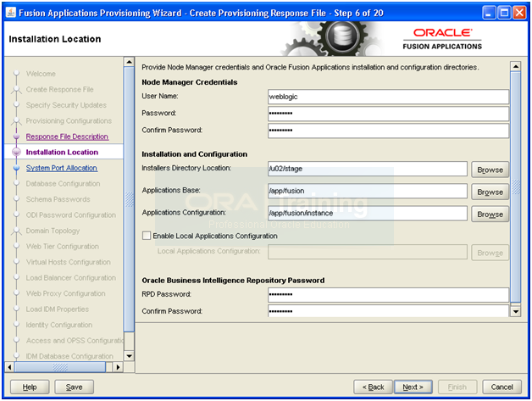This screenshot has height=401, width=532.
Task: Click the Access and OPSS Configuration step
Action: coord(75,341)
